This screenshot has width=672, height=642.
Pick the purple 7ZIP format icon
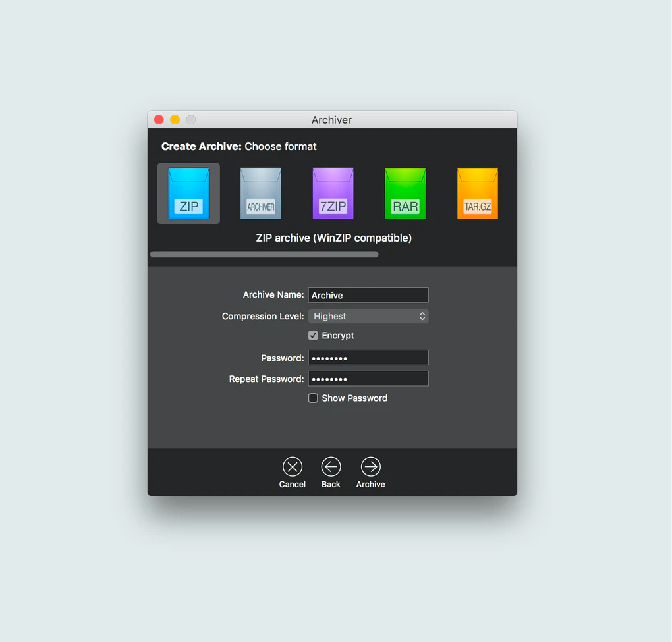[333, 193]
